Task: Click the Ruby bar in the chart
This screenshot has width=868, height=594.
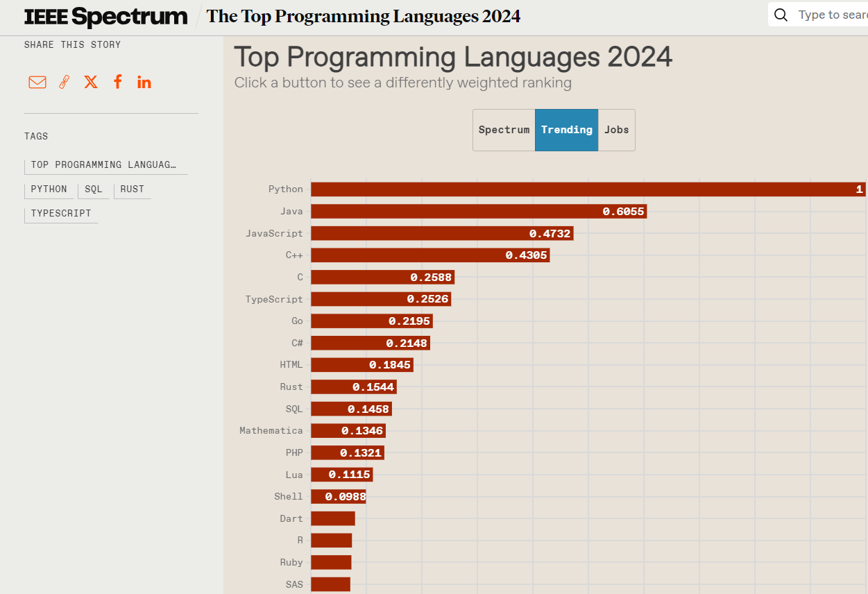Action: click(331, 563)
